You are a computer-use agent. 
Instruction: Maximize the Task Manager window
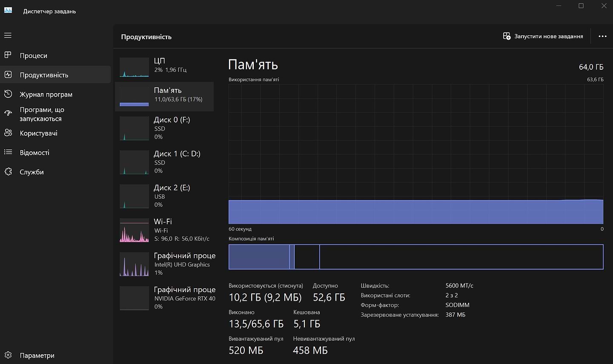point(581,6)
